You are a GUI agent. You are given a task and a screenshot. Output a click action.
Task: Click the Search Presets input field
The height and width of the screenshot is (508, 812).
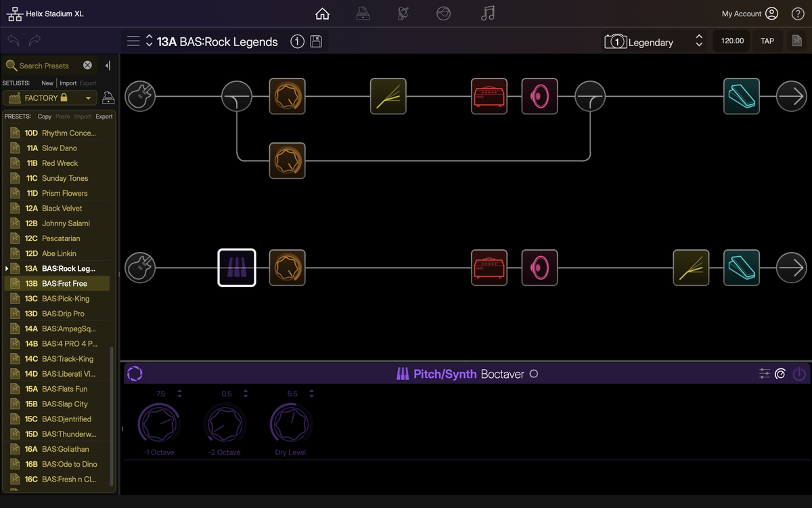[x=47, y=66]
